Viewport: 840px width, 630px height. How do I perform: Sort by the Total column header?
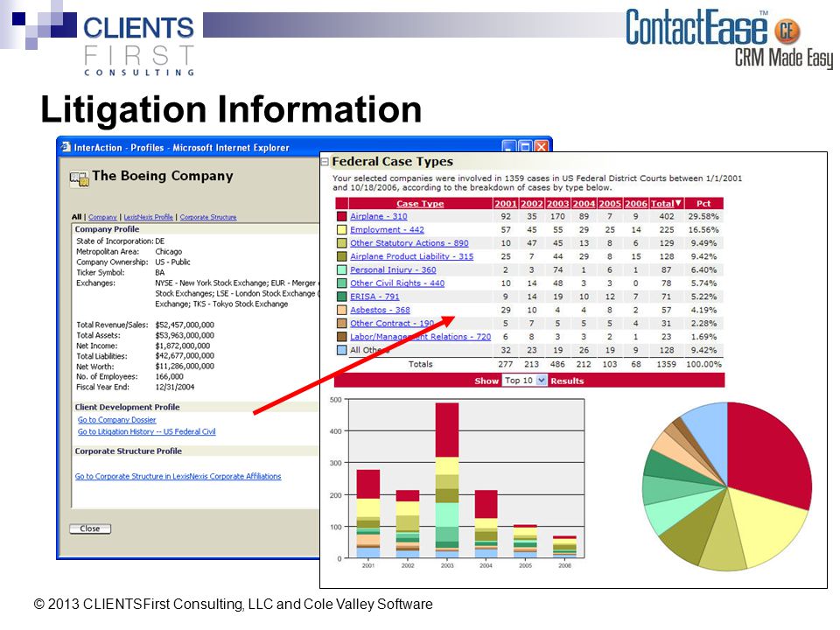pyautogui.click(x=666, y=204)
